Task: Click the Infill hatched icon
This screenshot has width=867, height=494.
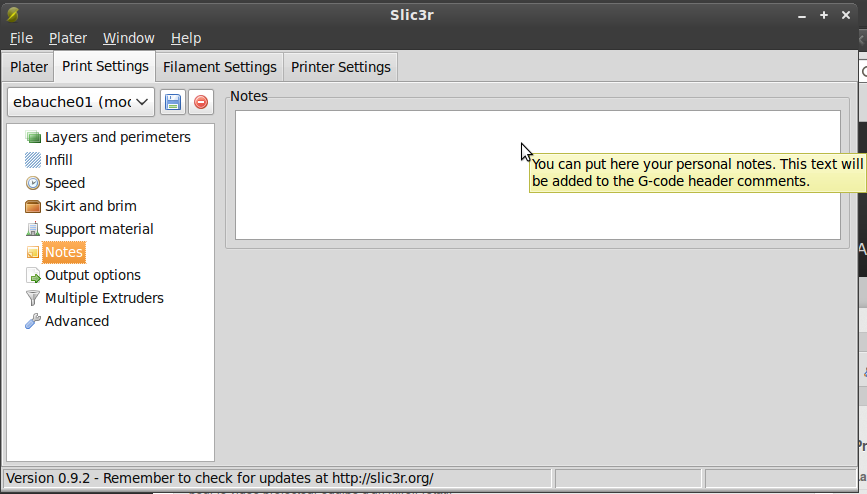Action: pos(33,160)
